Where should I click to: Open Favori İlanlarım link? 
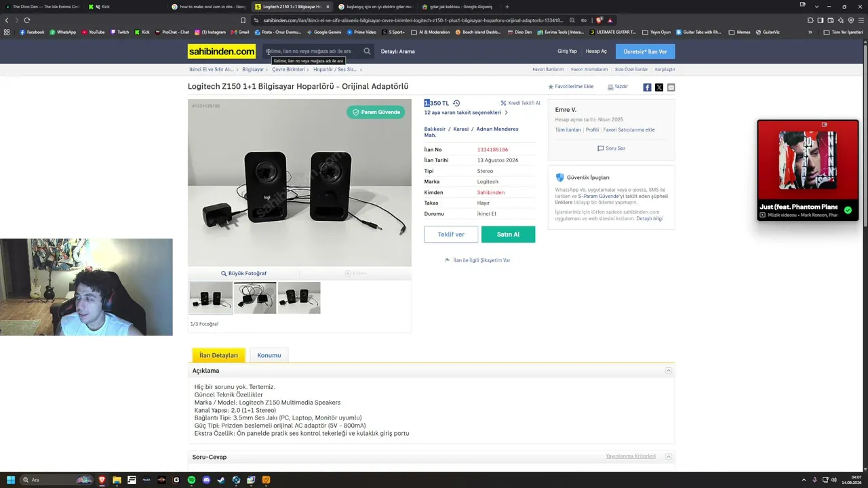548,69
